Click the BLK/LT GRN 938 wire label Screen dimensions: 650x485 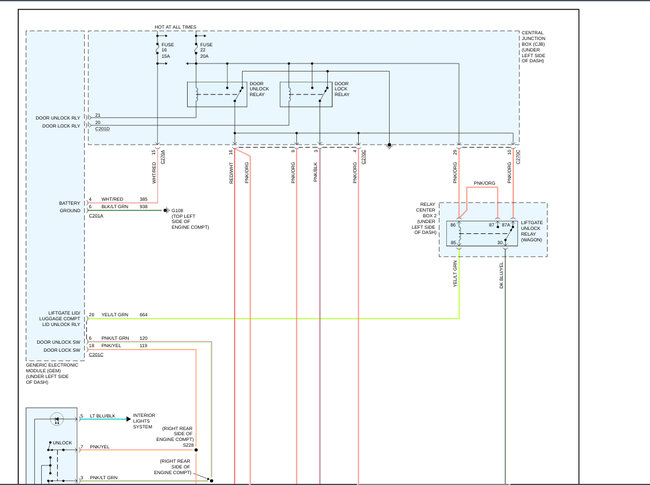[x=124, y=206]
